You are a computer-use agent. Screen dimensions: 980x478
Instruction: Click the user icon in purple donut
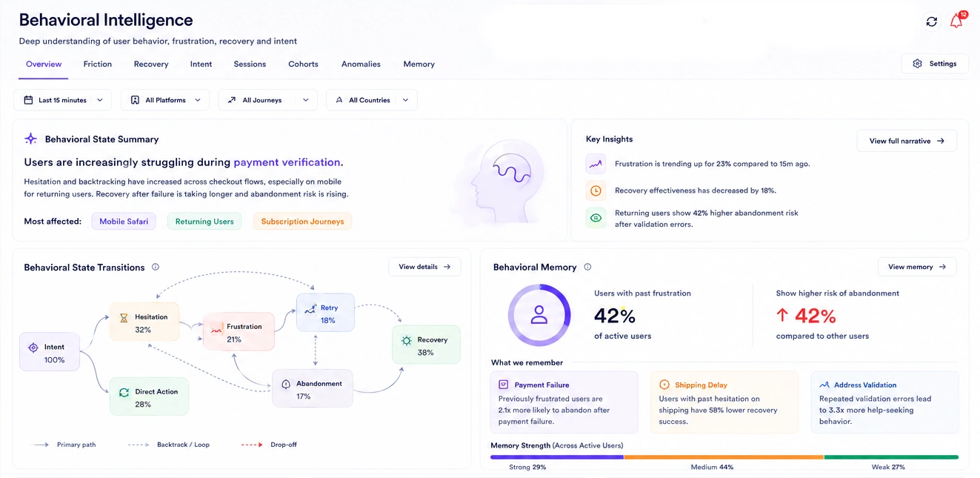tap(539, 315)
